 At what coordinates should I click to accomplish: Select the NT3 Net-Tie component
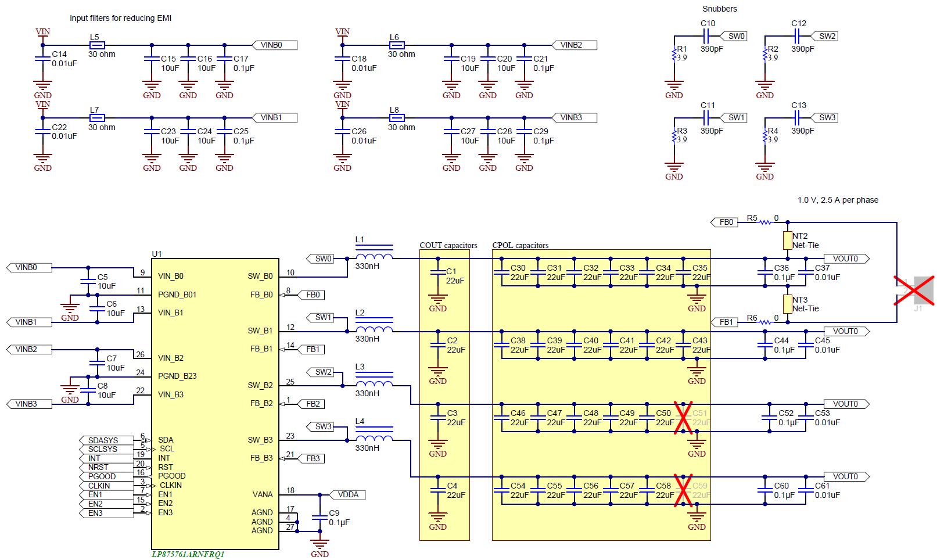tap(788, 304)
